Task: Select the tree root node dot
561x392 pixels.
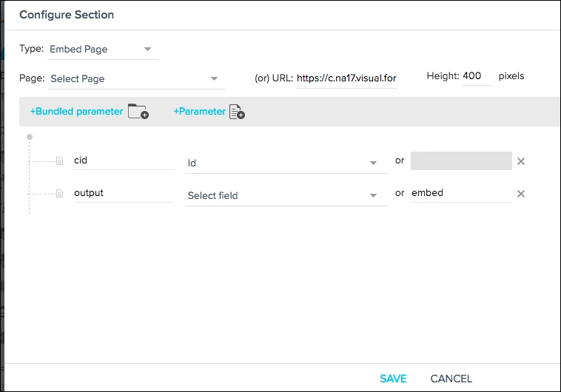Action: pos(30,137)
